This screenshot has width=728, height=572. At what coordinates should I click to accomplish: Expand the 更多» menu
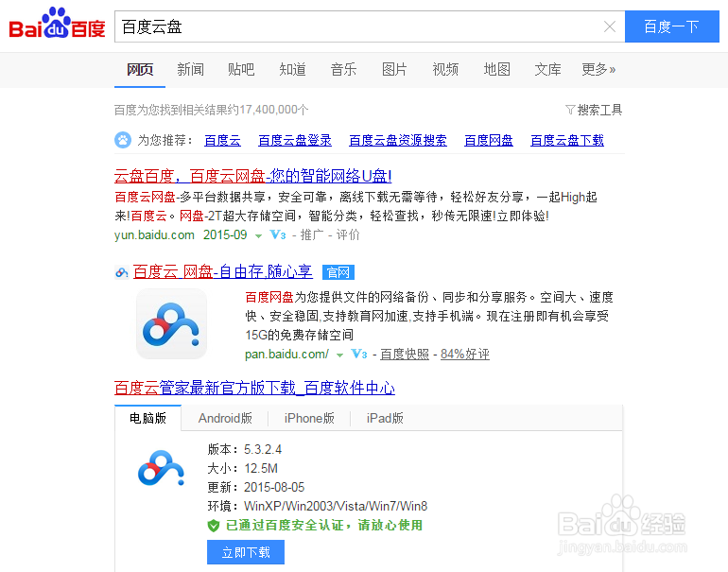pyautogui.click(x=598, y=70)
